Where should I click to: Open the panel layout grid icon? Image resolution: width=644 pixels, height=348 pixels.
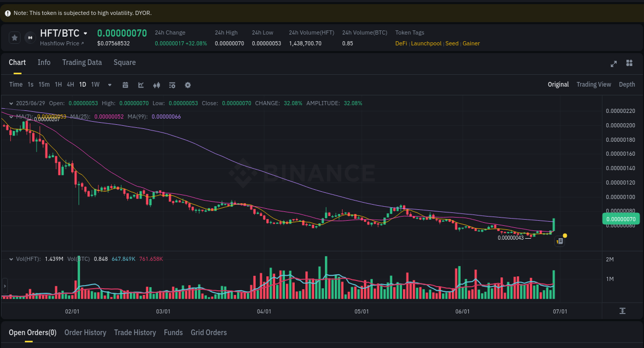pyautogui.click(x=629, y=63)
